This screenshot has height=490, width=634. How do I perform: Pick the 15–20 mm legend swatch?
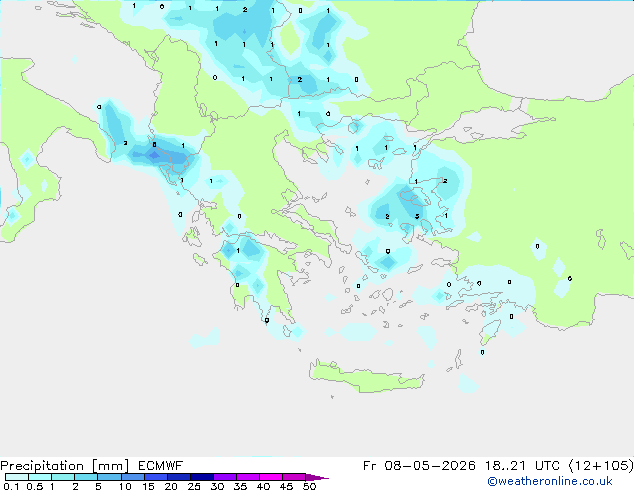[155, 477]
